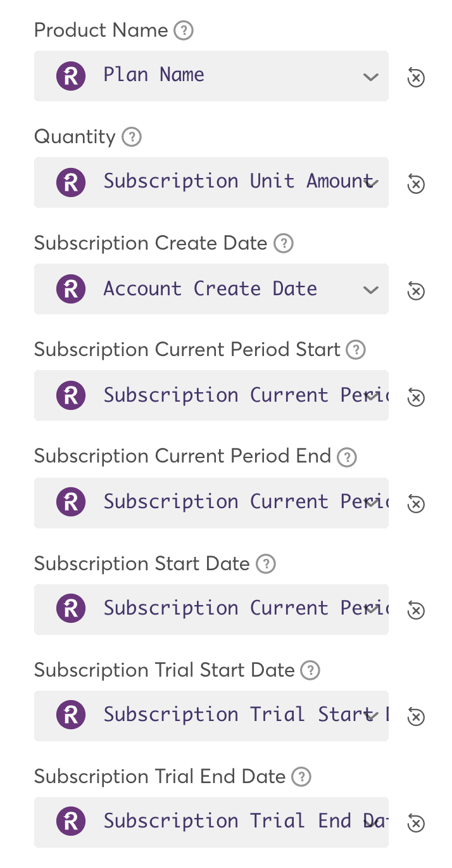Image resolution: width=452 pixels, height=868 pixels.
Task: Open the Account Create Date dropdown
Action: [370, 290]
